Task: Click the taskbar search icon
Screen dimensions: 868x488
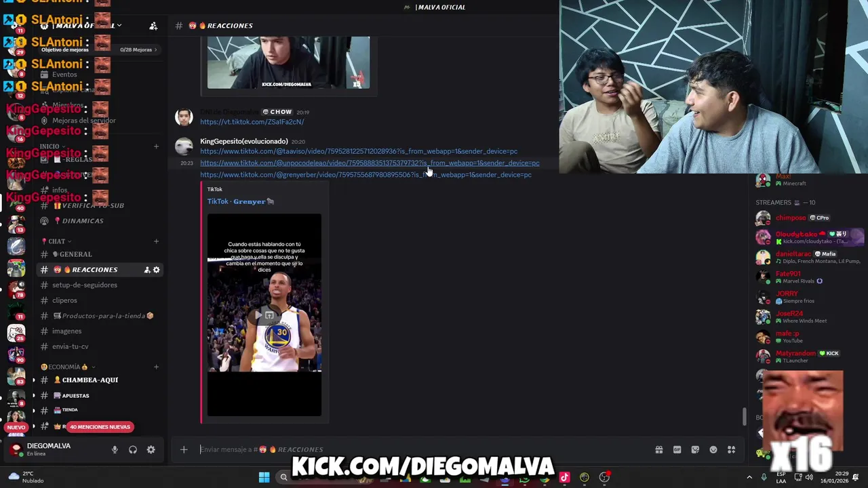Action: click(283, 477)
